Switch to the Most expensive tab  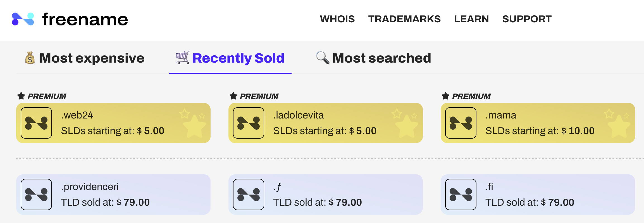84,58
